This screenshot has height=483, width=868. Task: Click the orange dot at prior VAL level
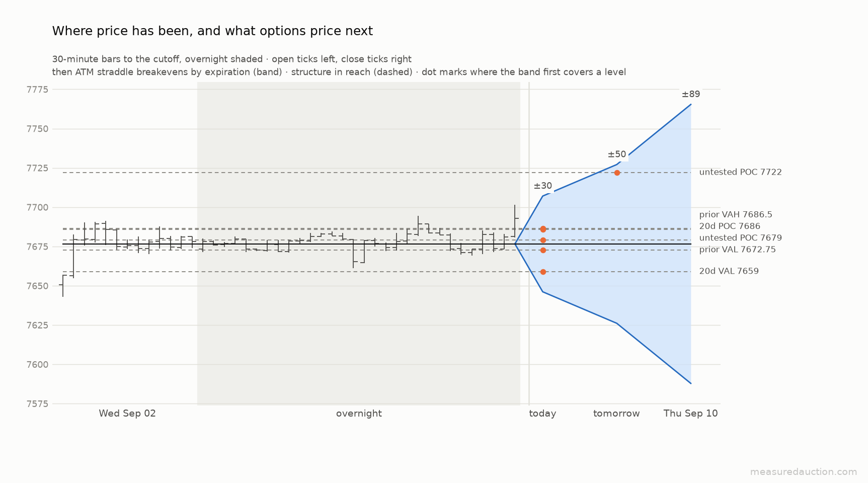[543, 250]
